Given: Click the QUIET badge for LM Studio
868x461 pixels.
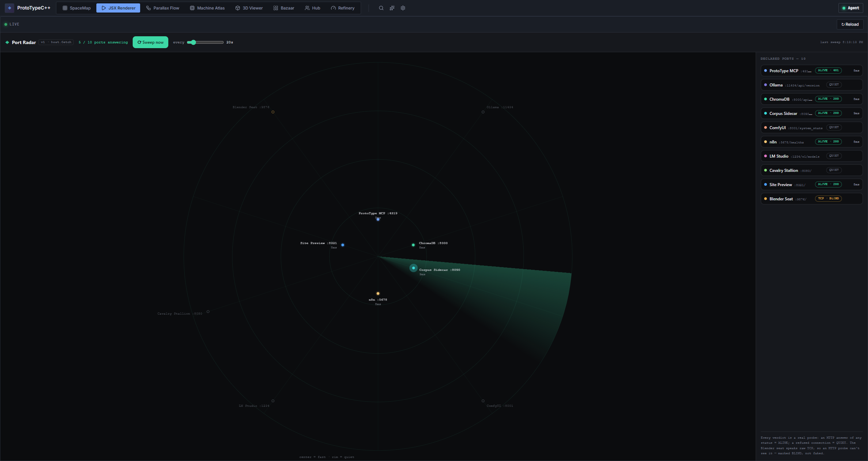Looking at the screenshot, I should pyautogui.click(x=834, y=156).
